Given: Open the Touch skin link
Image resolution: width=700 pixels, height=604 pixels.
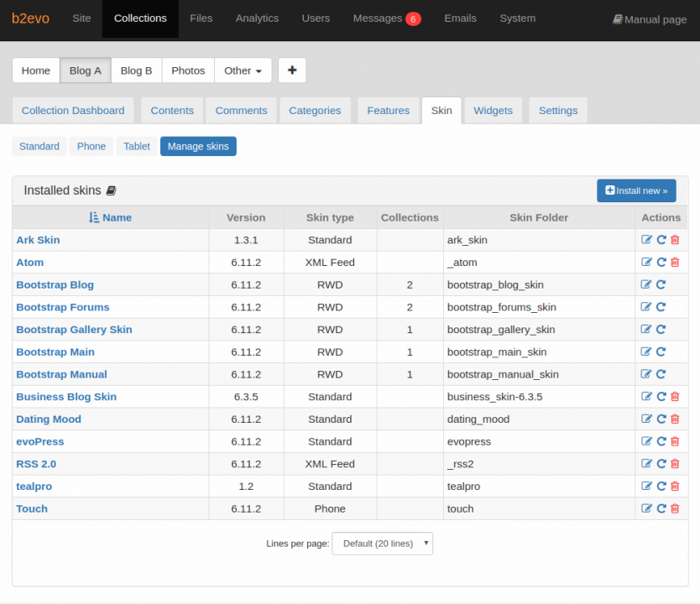Looking at the screenshot, I should coord(32,508).
